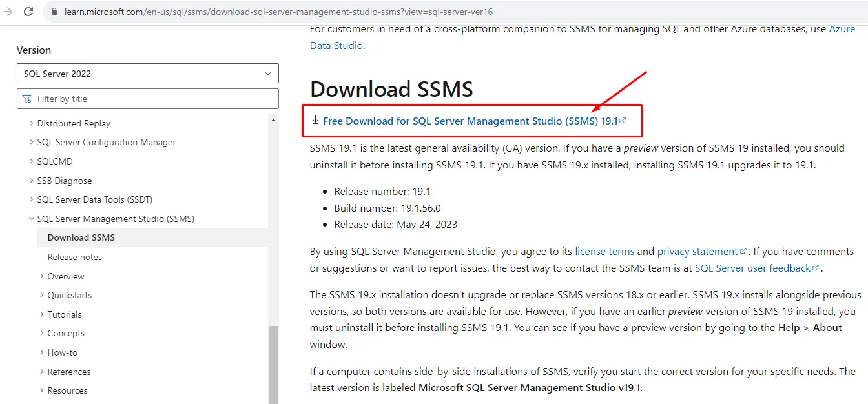Click the browser forward arrow icon

coord(8,12)
